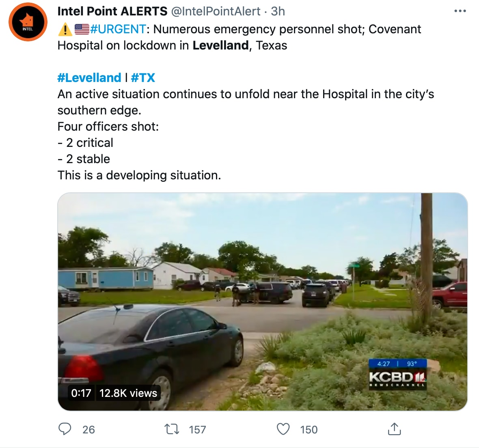Image resolution: width=479 pixels, height=448 pixels.
Task: Like the tweet with the heart icon
Action: tap(283, 429)
